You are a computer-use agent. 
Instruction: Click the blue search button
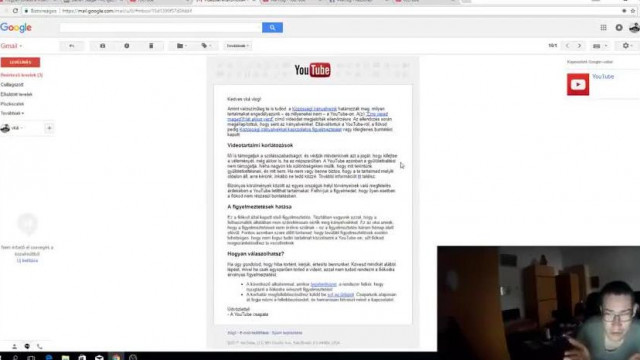[x=272, y=28]
